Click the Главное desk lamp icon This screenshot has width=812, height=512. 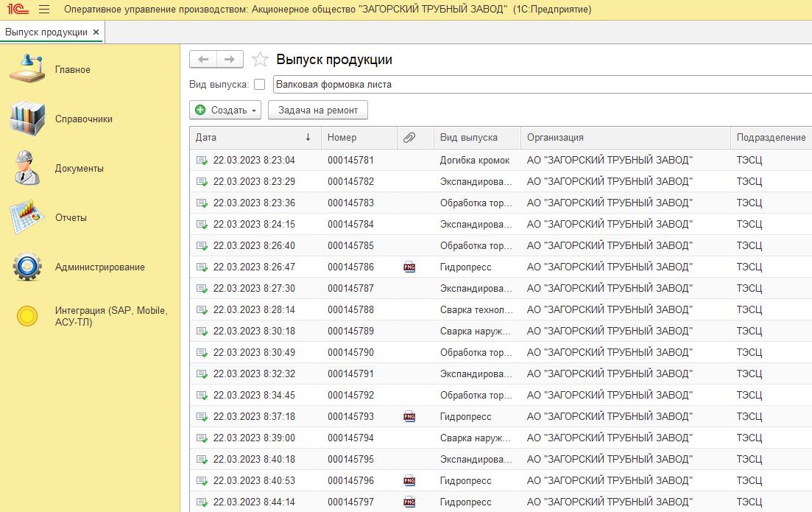coord(27,69)
